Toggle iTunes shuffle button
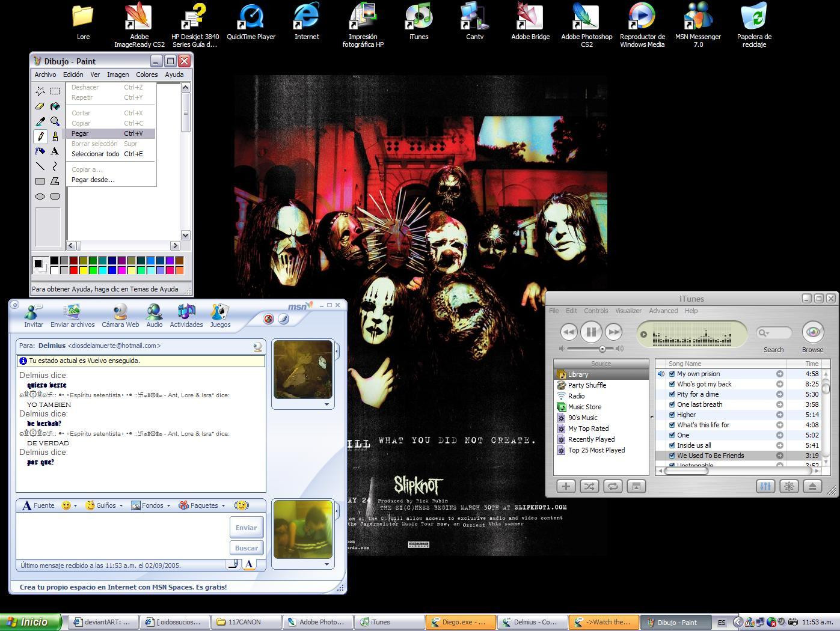The height and width of the screenshot is (631, 840). [x=589, y=486]
